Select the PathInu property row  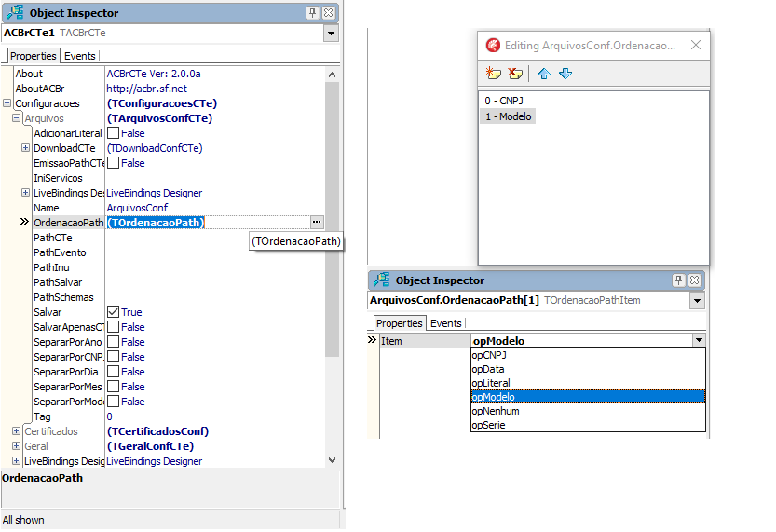[178, 267]
